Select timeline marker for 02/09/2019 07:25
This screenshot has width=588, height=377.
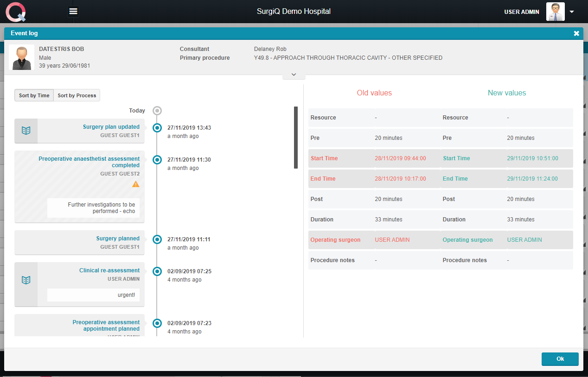(x=157, y=271)
